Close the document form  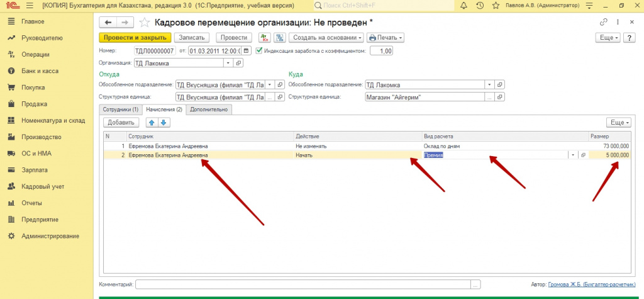[631, 22]
